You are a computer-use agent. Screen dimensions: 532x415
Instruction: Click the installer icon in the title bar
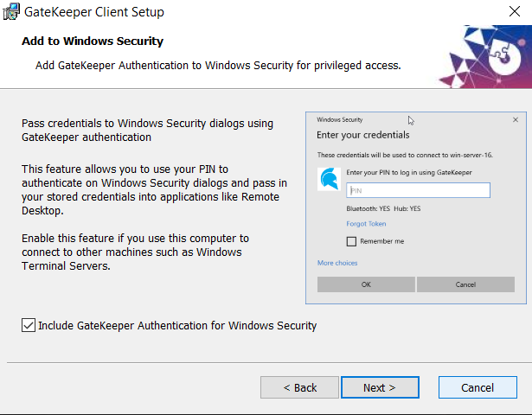(11, 12)
